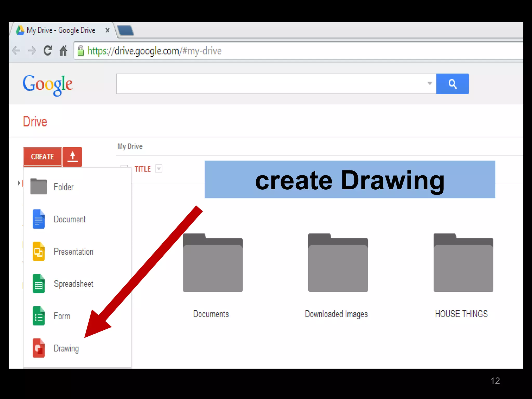Choose Document from the Create menu
Image resolution: width=532 pixels, height=399 pixels.
(77, 219)
